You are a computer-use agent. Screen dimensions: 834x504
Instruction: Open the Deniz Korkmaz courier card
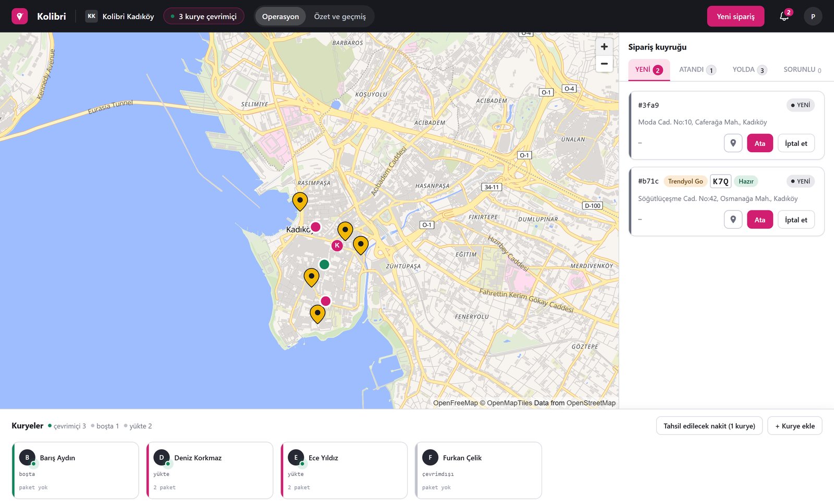tap(210, 470)
